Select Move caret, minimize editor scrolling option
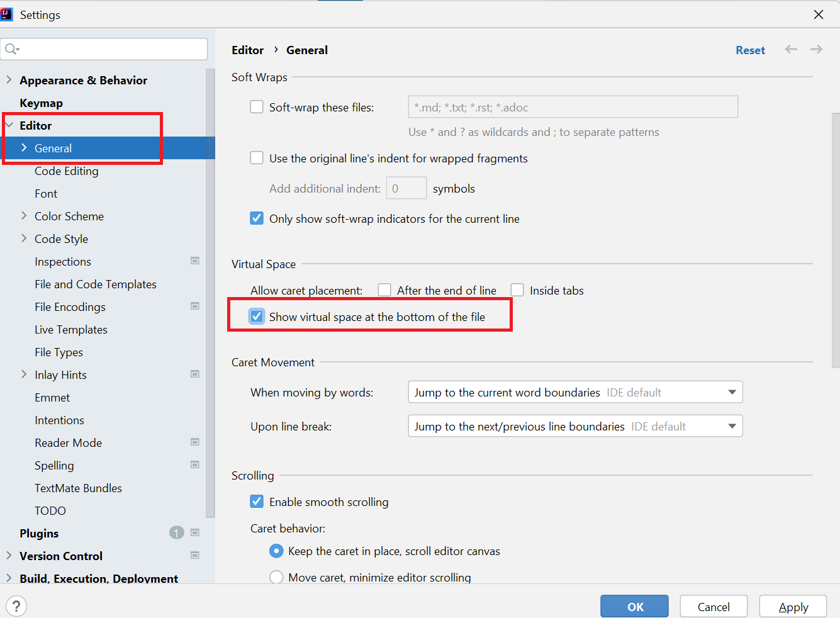The width and height of the screenshot is (840, 618). click(276, 577)
